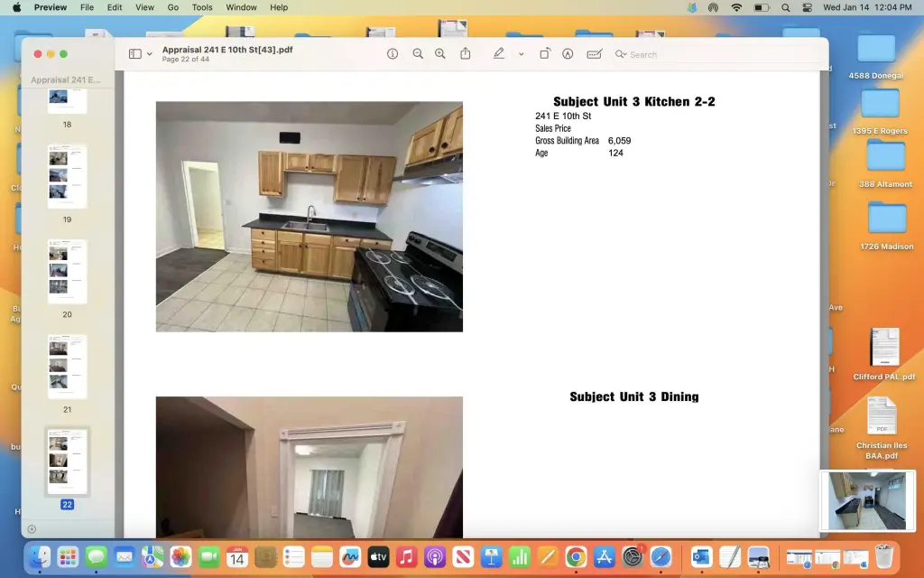924x578 pixels.
Task: Click the Share icon in the toolbar
Action: coord(465,54)
